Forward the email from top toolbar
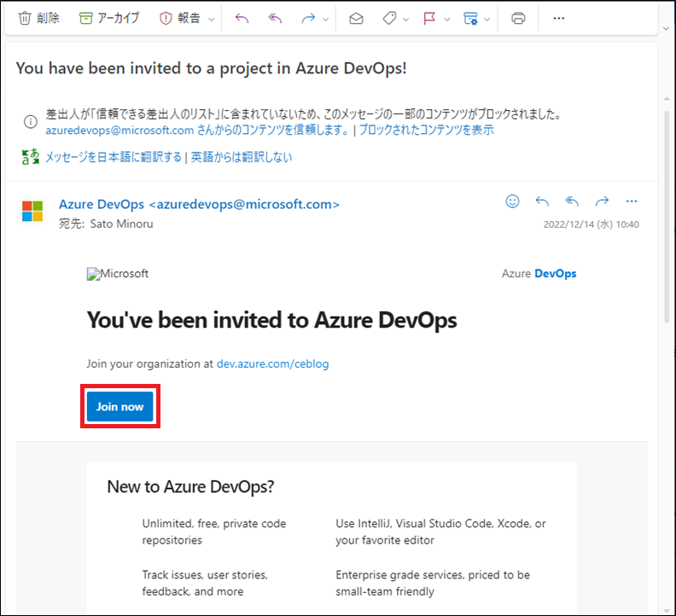 pyautogui.click(x=308, y=18)
